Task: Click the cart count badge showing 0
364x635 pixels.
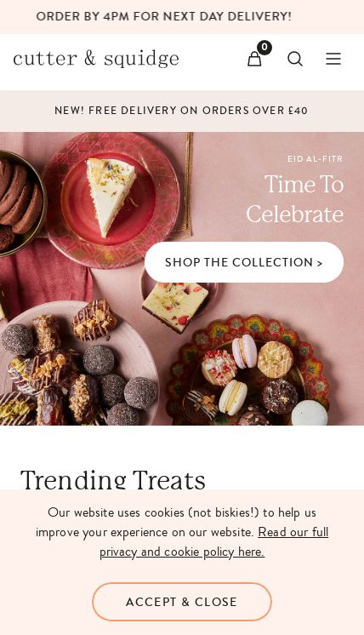Action: 264,48
